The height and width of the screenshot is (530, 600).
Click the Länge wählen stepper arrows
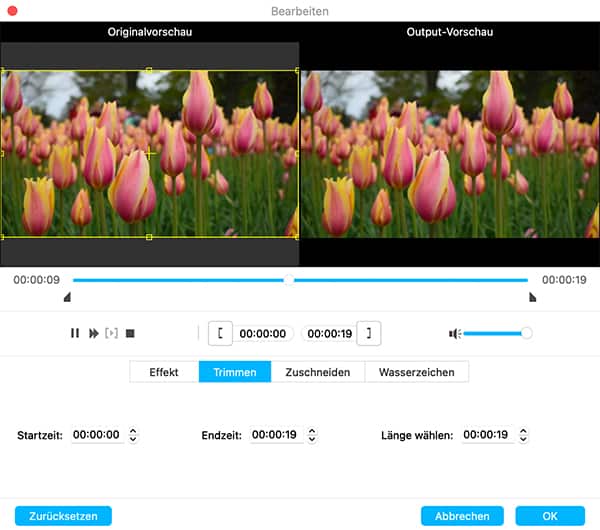pos(524,436)
